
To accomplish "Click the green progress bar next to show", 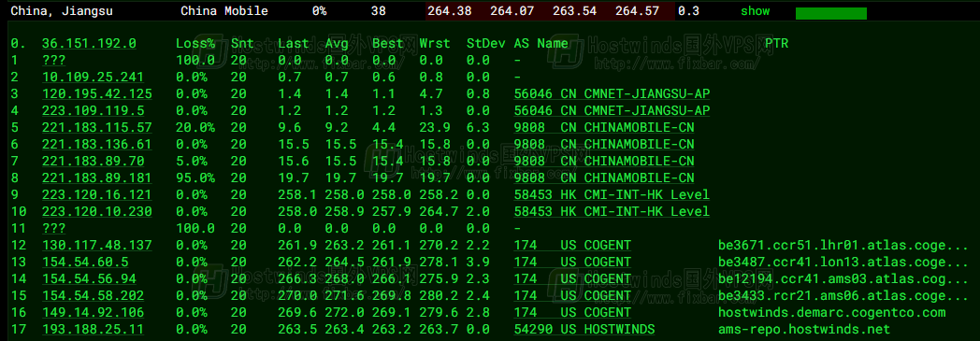I will click(830, 14).
